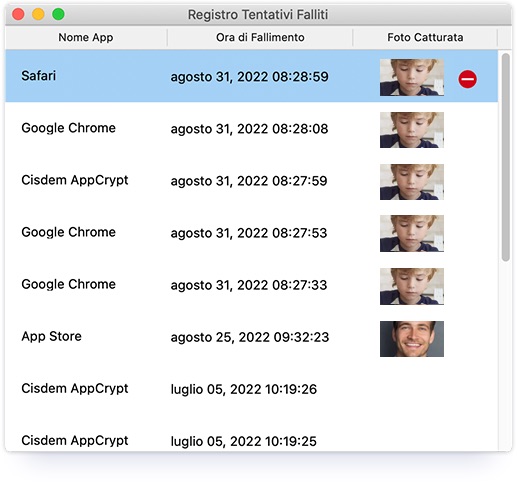Click the time agosto 31, 2022 08:27:59

(x=249, y=181)
